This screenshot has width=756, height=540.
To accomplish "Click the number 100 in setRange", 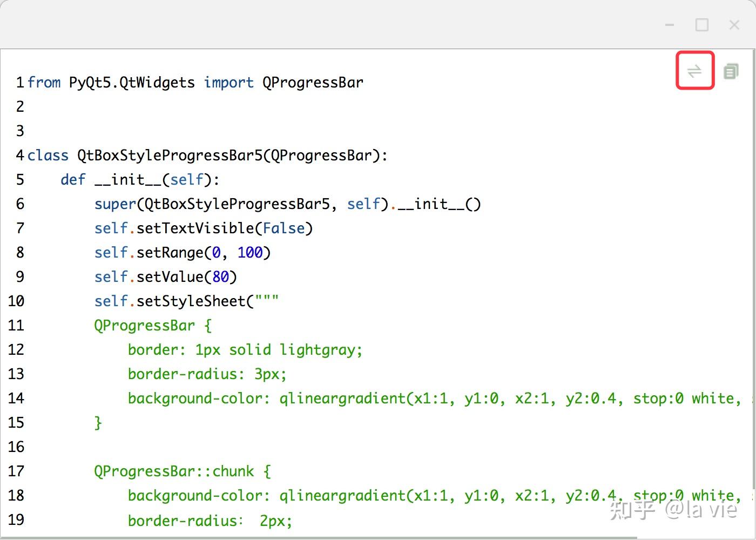I will (x=250, y=253).
